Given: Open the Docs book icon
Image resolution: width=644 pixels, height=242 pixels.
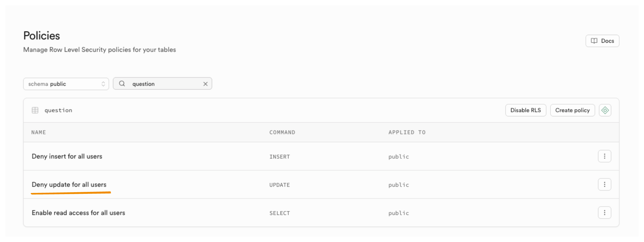Looking at the screenshot, I should click(x=594, y=41).
